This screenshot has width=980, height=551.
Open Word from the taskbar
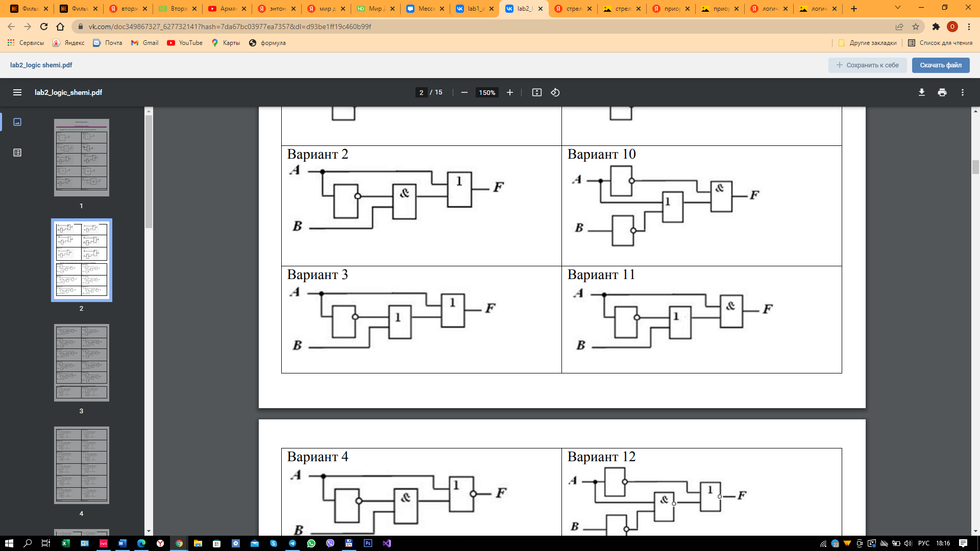coord(122,543)
